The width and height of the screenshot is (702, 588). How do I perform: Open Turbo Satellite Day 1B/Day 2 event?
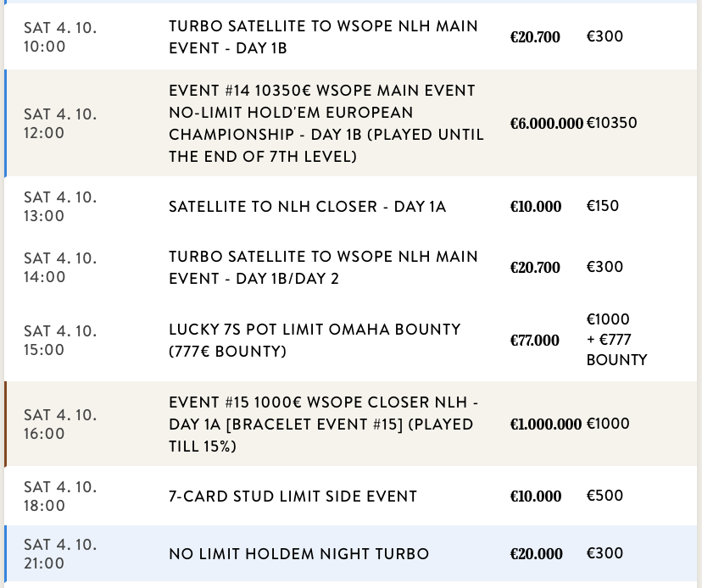coord(323,267)
